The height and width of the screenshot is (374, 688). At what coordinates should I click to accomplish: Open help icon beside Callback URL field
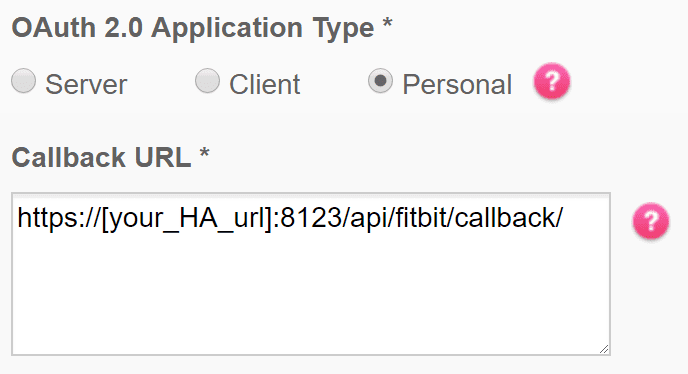[x=651, y=220]
